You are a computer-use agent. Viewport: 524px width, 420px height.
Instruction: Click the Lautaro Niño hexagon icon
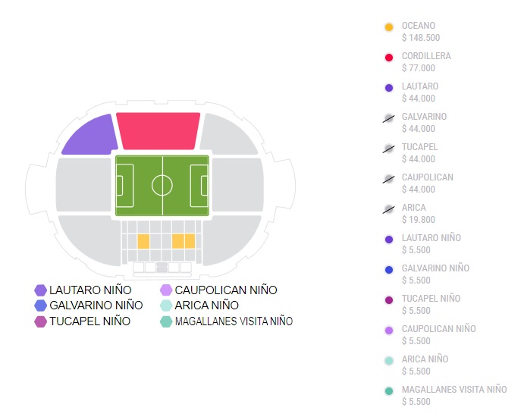41,290
